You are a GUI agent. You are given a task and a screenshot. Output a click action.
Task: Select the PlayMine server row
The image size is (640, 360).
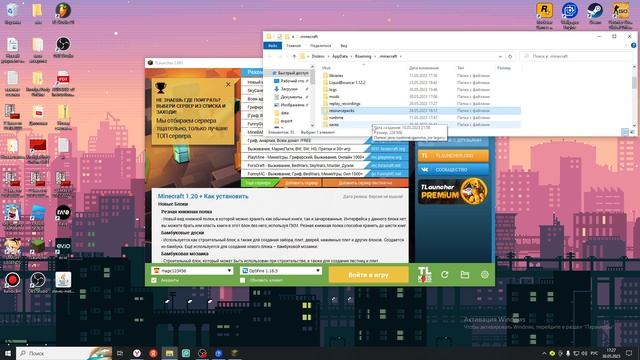point(324,157)
